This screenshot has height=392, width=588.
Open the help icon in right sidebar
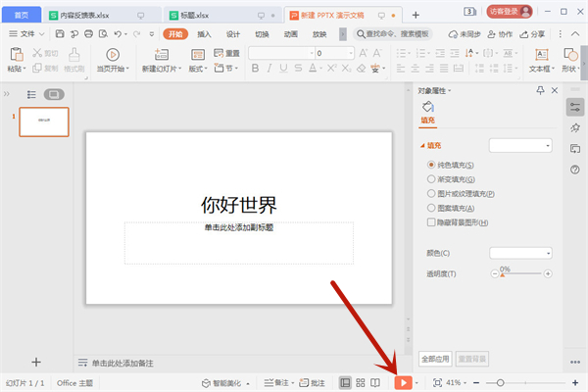pyautogui.click(x=575, y=170)
